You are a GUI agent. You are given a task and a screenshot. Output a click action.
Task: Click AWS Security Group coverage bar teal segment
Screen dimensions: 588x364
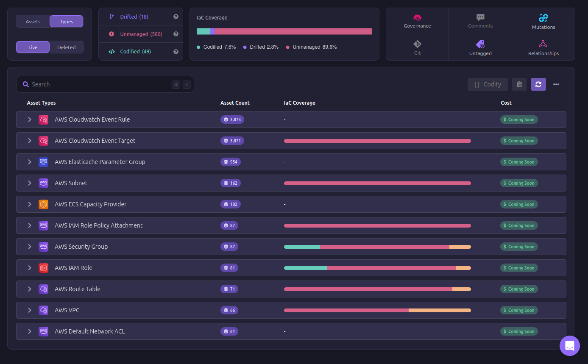point(302,247)
